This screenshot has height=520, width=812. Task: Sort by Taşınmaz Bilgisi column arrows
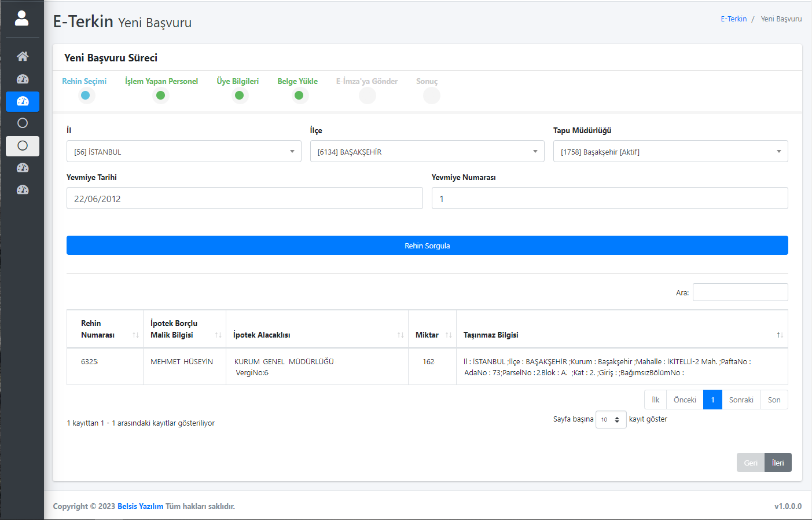tap(780, 335)
